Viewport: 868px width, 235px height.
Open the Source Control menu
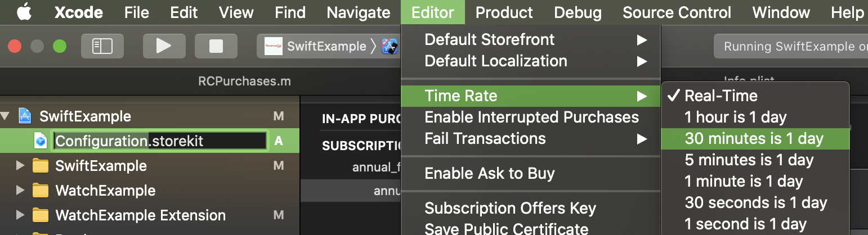677,12
